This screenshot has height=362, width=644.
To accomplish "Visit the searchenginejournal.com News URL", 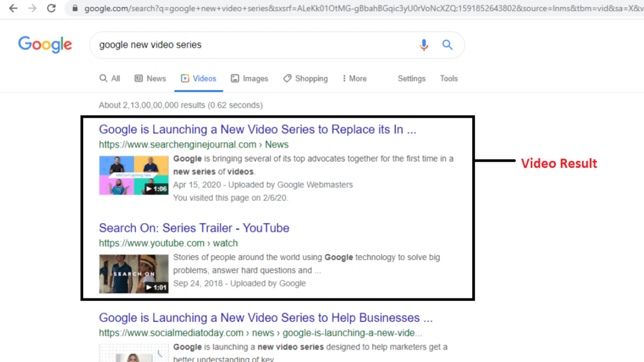I will pyautogui.click(x=194, y=145).
